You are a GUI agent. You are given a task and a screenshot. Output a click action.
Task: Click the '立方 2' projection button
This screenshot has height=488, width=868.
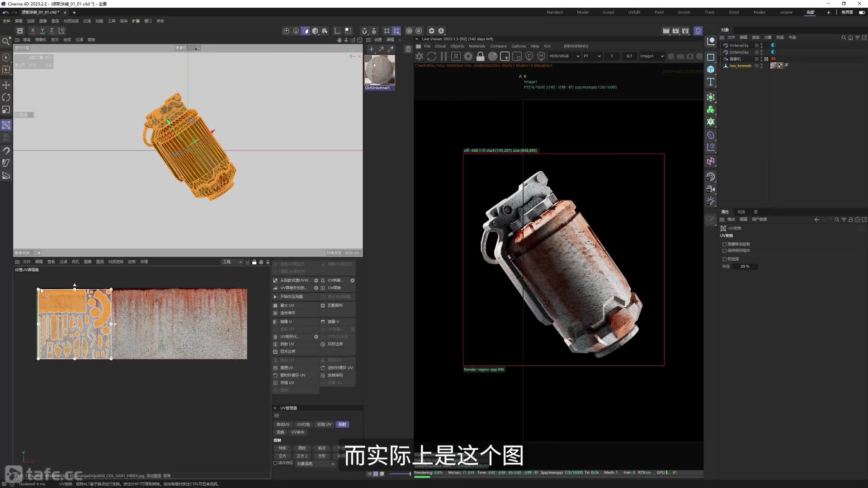coord(302,456)
